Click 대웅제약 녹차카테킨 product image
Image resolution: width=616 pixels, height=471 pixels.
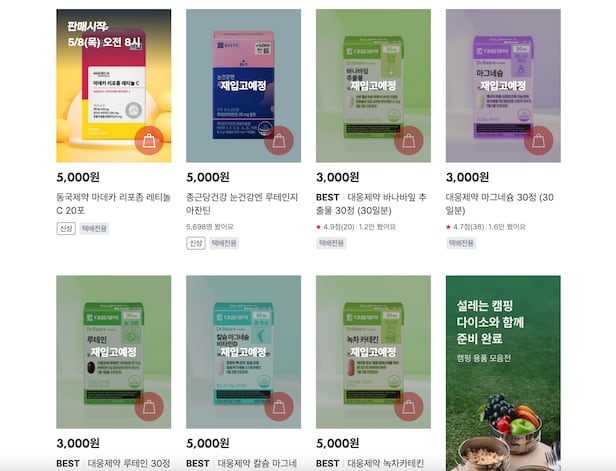[373, 352]
